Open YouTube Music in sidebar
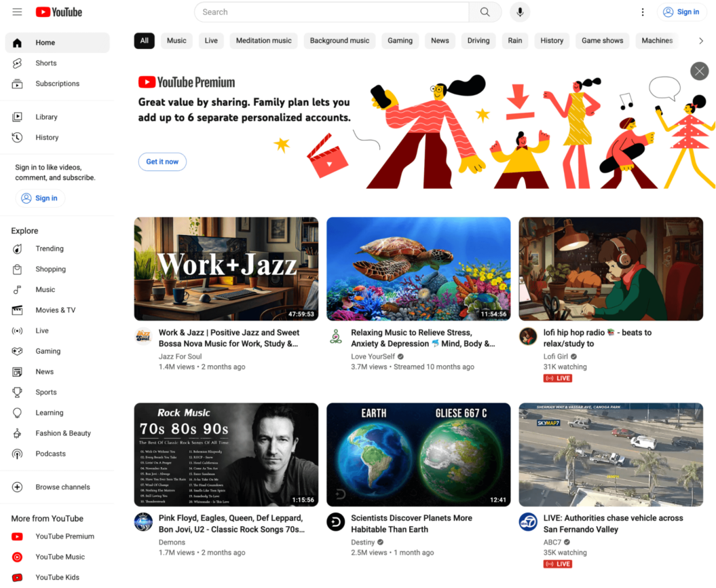This screenshot has width=716, height=588. click(57, 557)
